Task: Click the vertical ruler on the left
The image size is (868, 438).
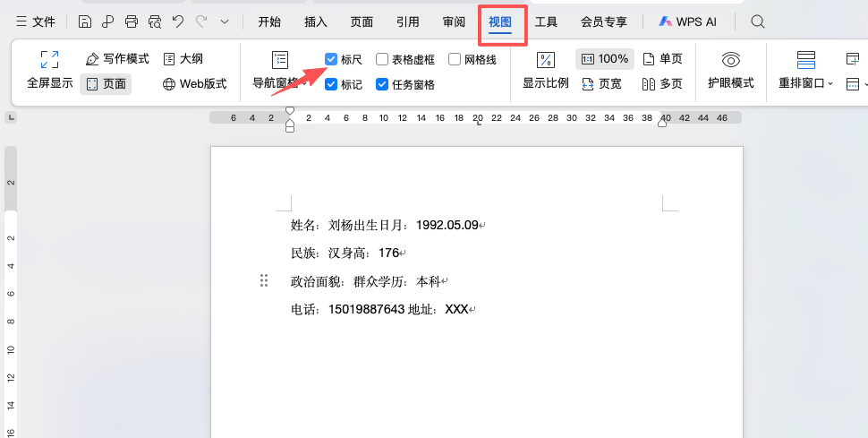Action: [x=11, y=292]
